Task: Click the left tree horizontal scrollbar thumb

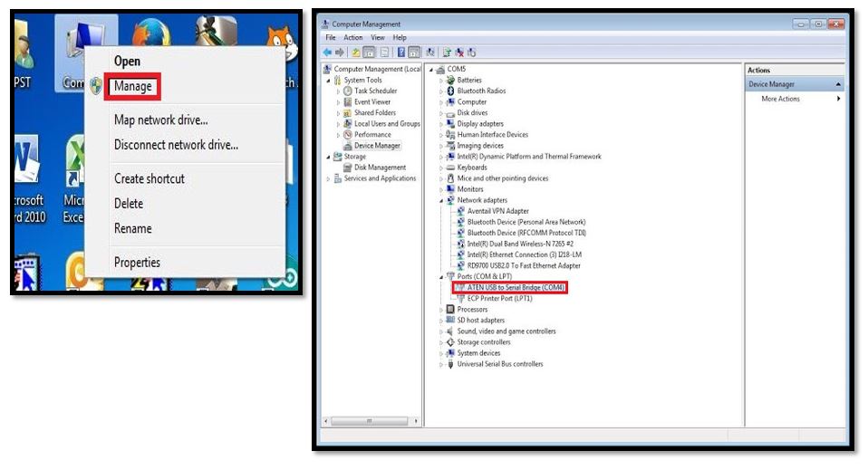Action: 370,421
